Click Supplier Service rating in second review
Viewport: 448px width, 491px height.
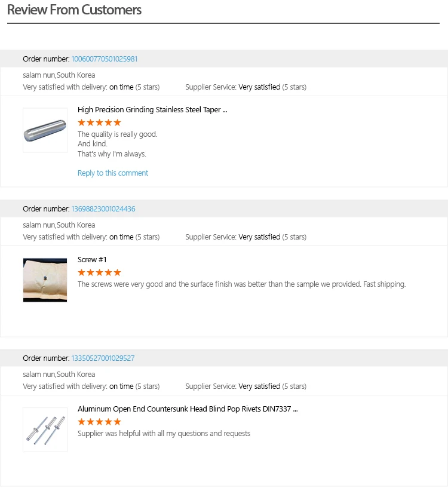[x=246, y=237]
